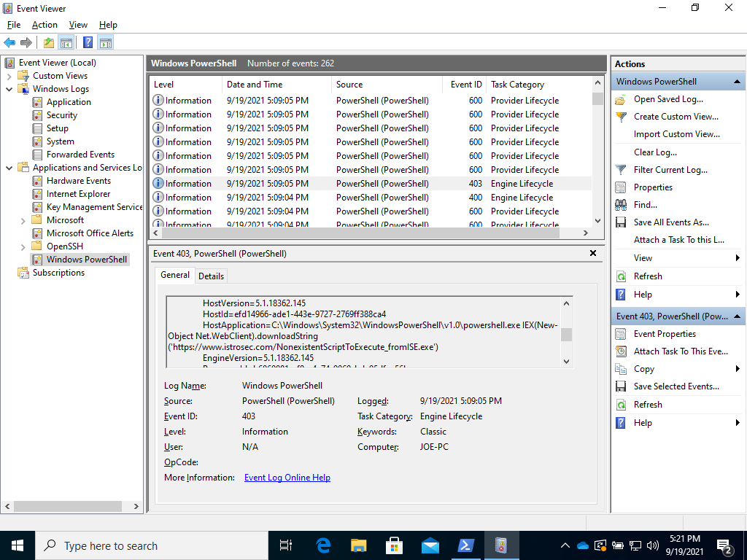Sort events by Event ID column header

point(464,85)
